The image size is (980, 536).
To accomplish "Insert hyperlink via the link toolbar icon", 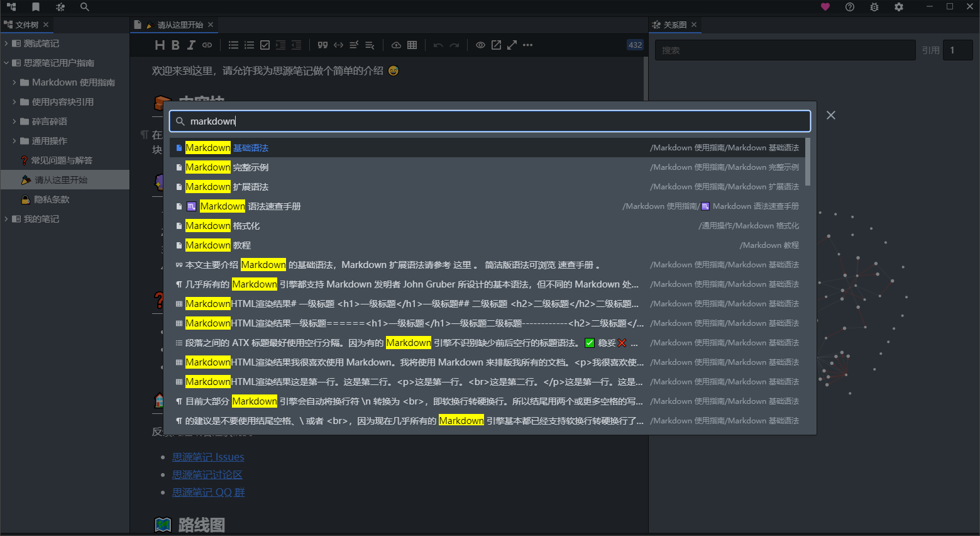I will (207, 45).
